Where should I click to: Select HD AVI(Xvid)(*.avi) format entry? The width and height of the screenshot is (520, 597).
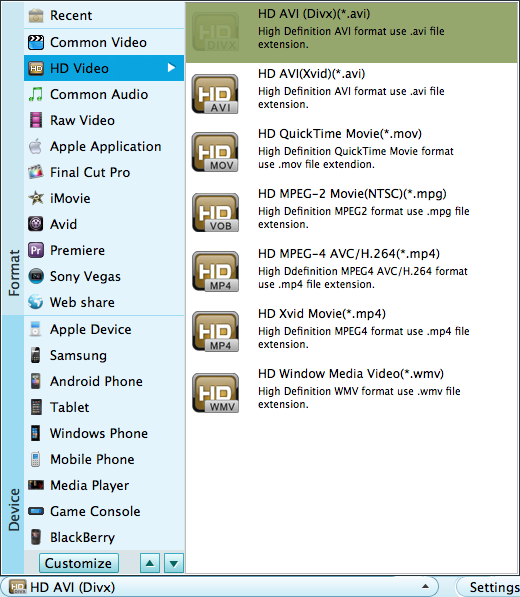point(351,93)
